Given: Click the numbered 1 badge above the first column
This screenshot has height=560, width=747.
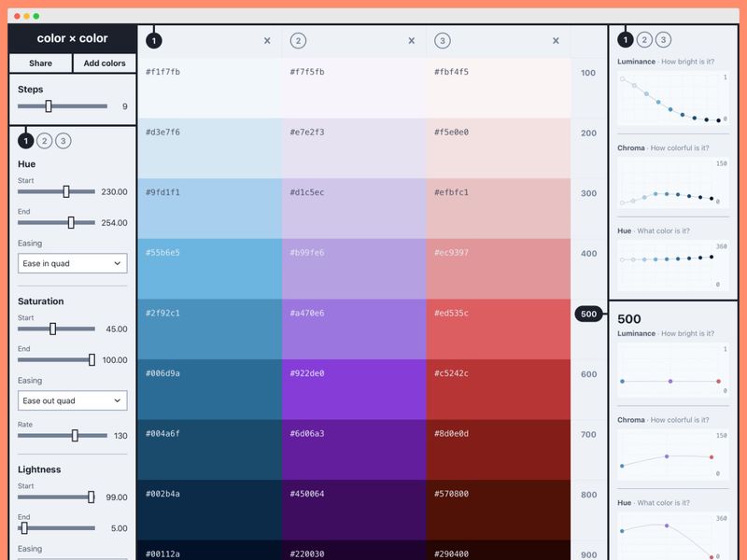Looking at the screenshot, I should 152,42.
